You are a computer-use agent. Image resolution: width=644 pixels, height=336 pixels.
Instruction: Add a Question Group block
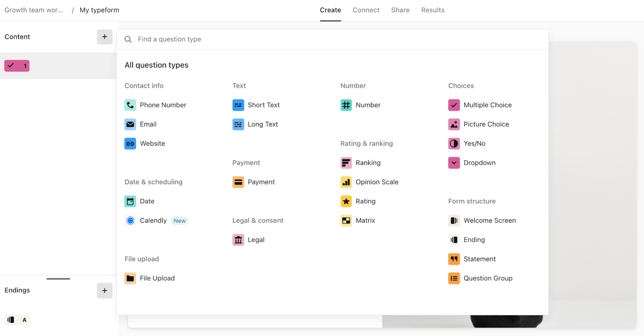click(x=487, y=278)
